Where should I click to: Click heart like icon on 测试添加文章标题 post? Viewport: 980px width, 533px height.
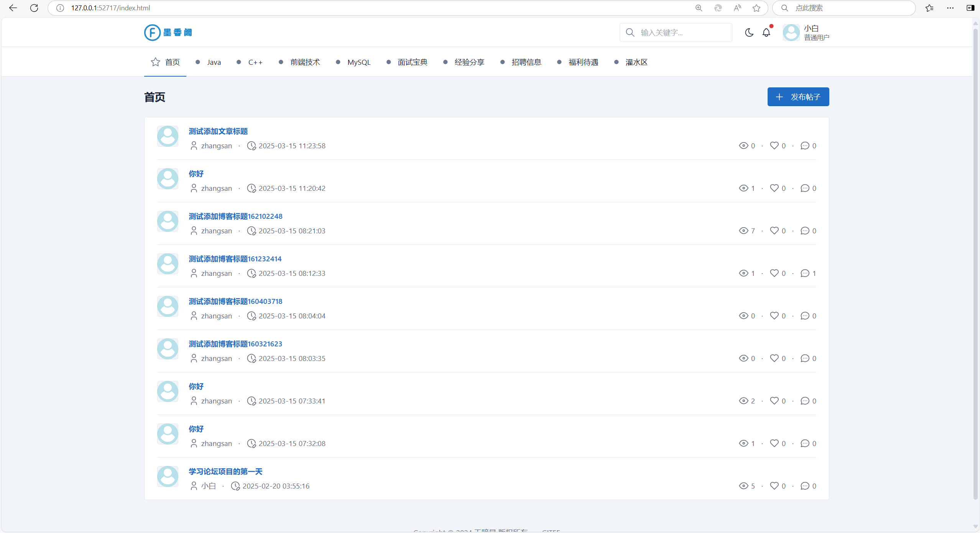774,146
